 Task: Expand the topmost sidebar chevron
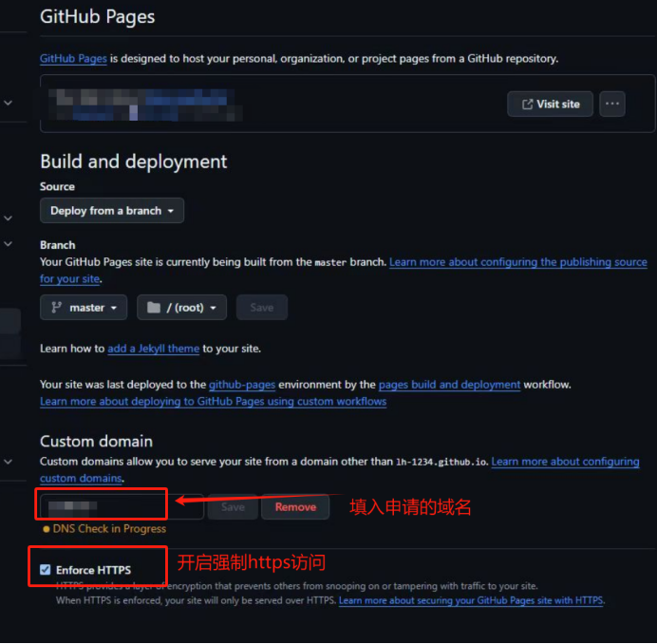(x=8, y=103)
